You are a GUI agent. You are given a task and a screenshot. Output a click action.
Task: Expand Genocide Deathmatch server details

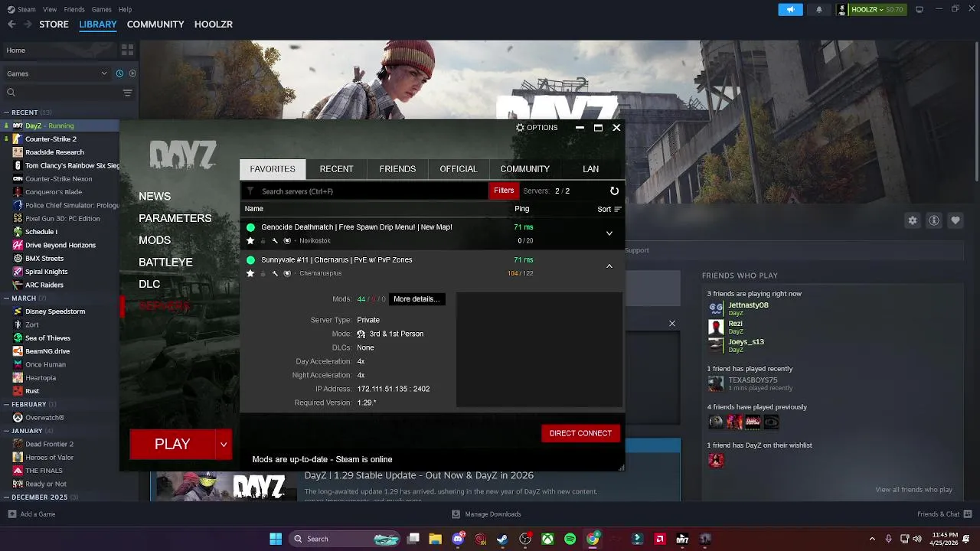click(609, 233)
